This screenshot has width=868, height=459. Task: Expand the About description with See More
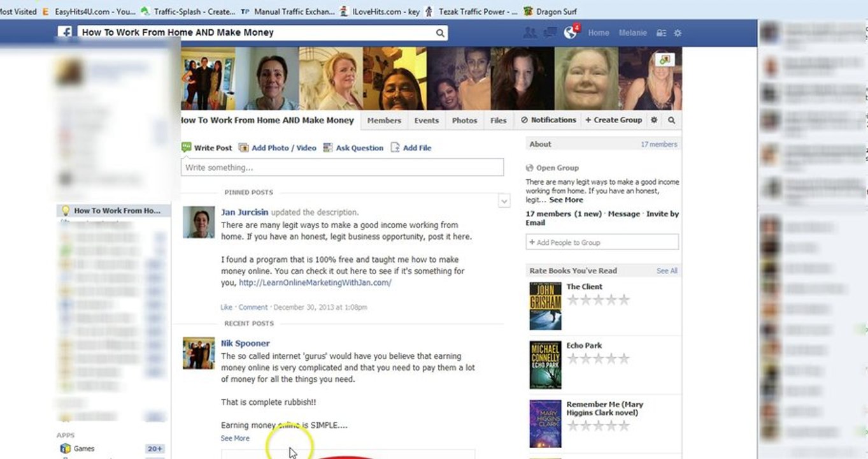tap(566, 200)
